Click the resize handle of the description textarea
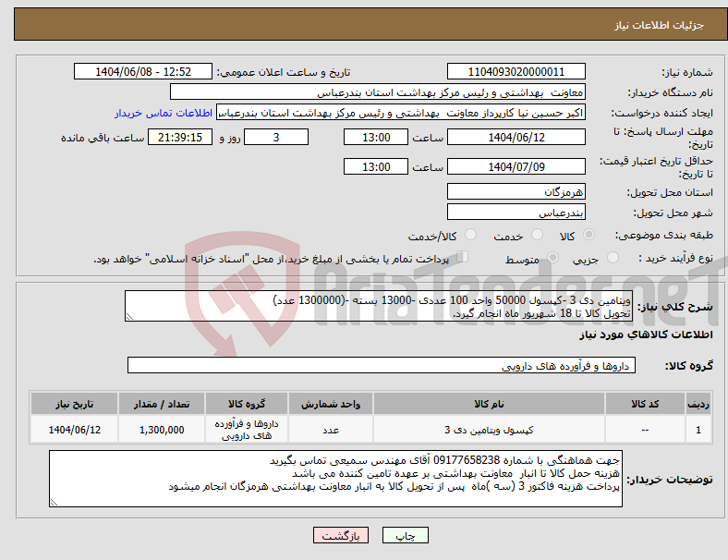 [129, 317]
